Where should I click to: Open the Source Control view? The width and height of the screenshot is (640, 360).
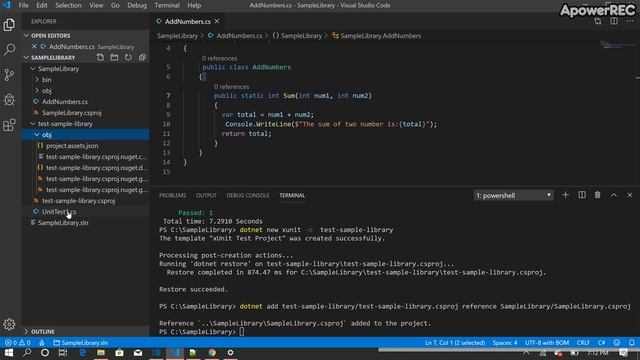tap(9, 75)
